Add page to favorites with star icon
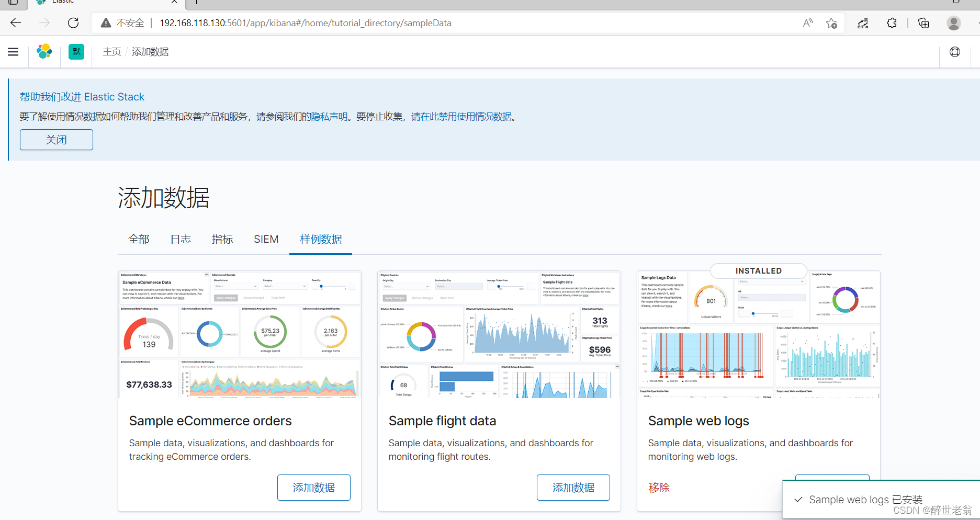This screenshot has height=520, width=980. pyautogui.click(x=831, y=23)
